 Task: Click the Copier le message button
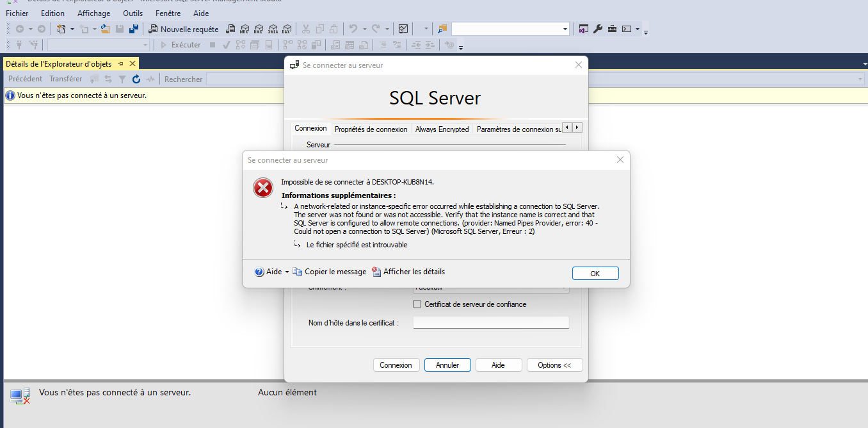pyautogui.click(x=330, y=272)
